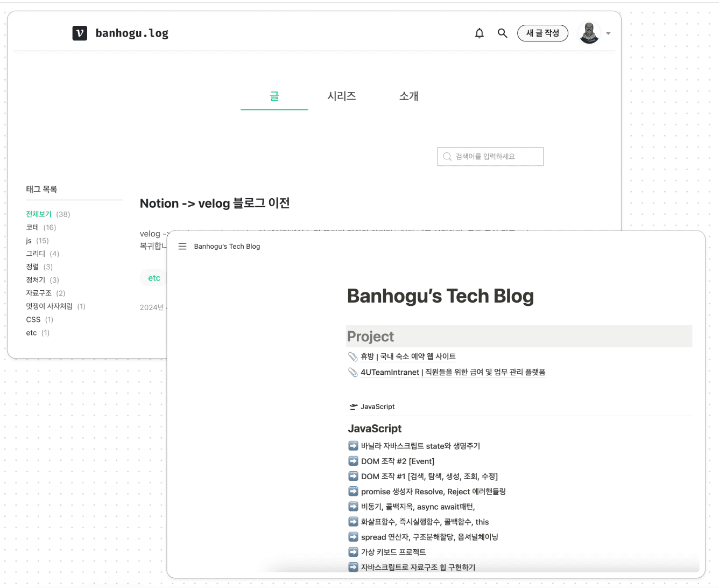The height and width of the screenshot is (588, 719).
Task: Click the 새 글 작성 button
Action: (x=542, y=33)
